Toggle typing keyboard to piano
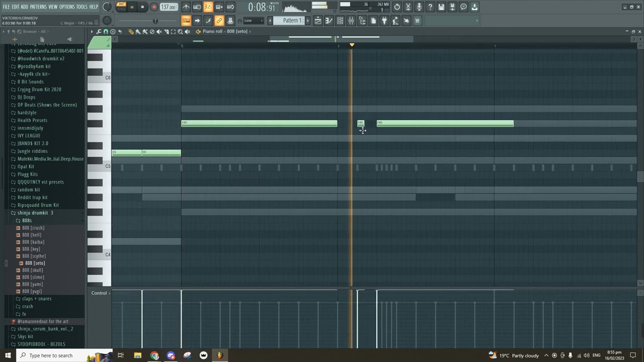Viewport: 644px width, 362px height. click(186, 21)
